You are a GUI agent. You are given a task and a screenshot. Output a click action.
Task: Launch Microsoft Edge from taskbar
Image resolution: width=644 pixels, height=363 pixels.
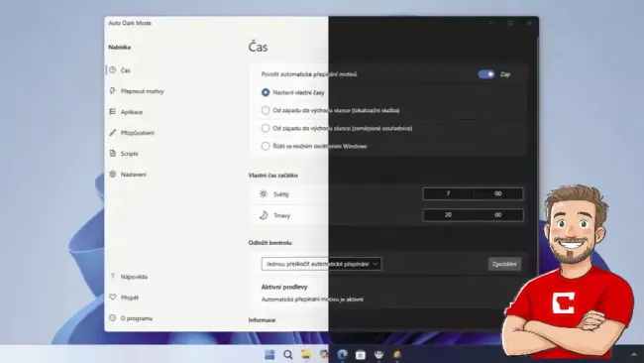342,354
